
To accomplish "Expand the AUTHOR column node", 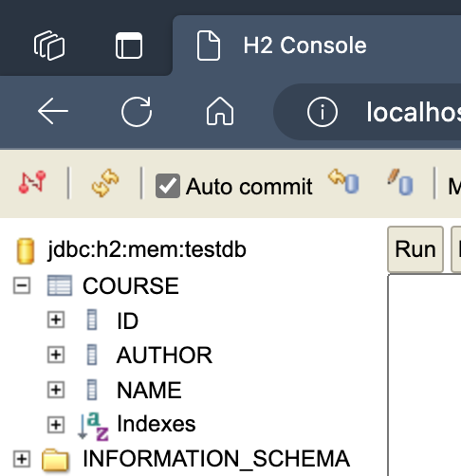I will 56,355.
